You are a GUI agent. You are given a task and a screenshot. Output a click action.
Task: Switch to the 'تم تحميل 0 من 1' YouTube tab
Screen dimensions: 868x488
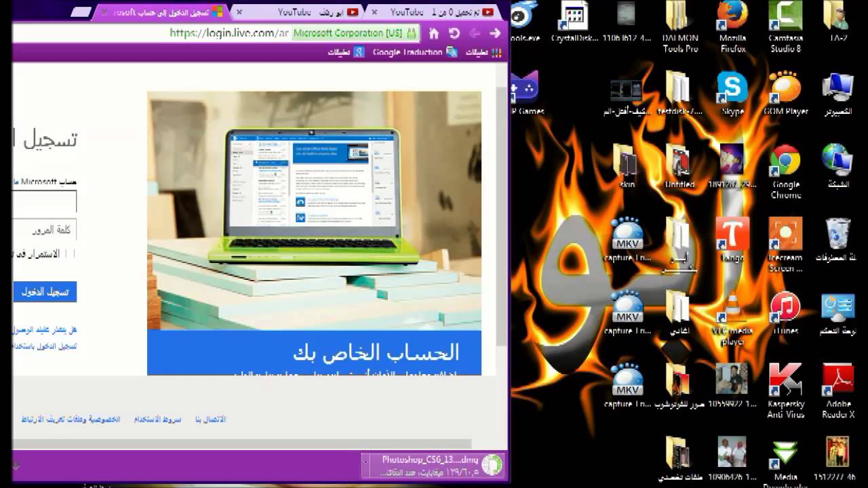(x=433, y=12)
